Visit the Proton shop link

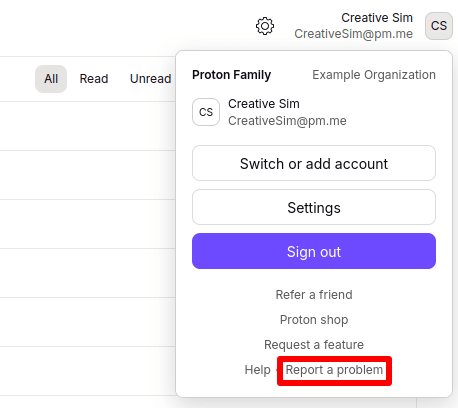314,320
